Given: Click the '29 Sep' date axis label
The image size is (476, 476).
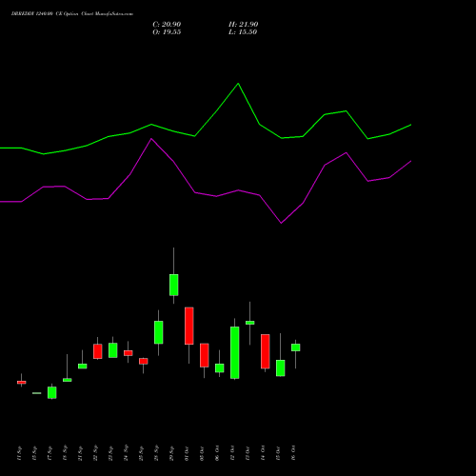Looking at the screenshot, I should (171, 453).
